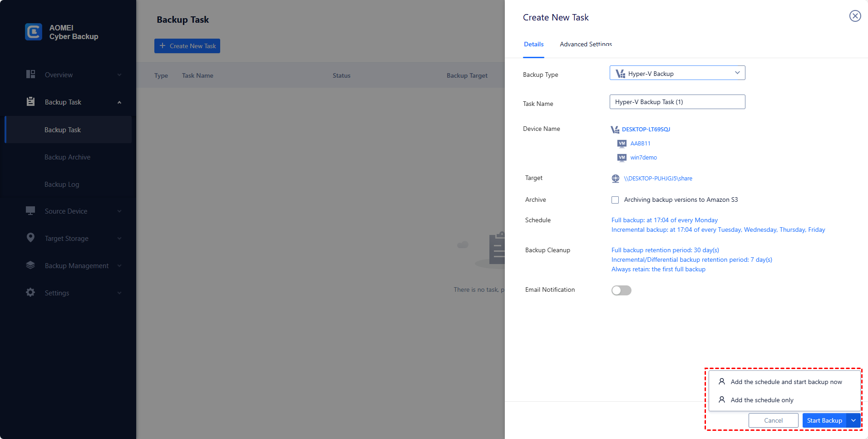Click the Hyper-V icon in Backup Type field
This screenshot has height=439, width=868.
[x=620, y=74]
